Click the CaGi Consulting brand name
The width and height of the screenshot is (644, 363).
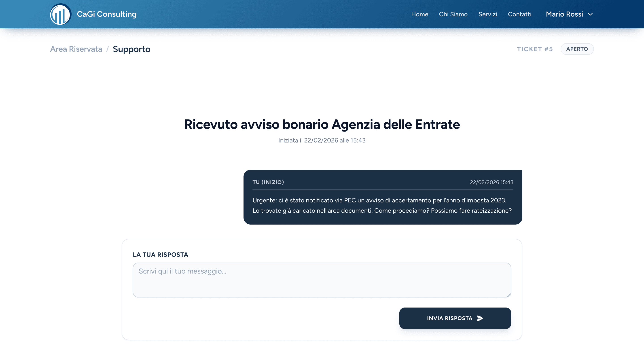pyautogui.click(x=107, y=14)
